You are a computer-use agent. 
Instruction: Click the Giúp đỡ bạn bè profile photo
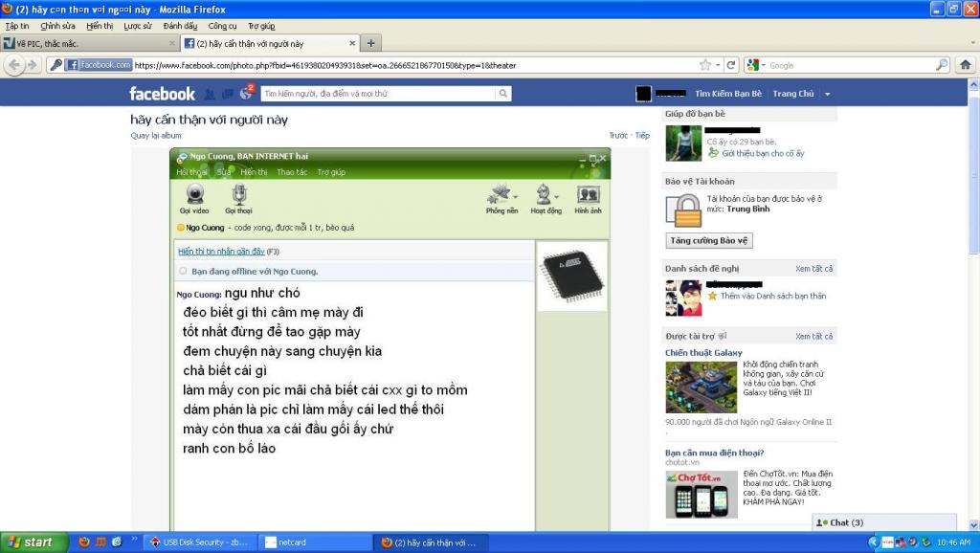(x=683, y=144)
